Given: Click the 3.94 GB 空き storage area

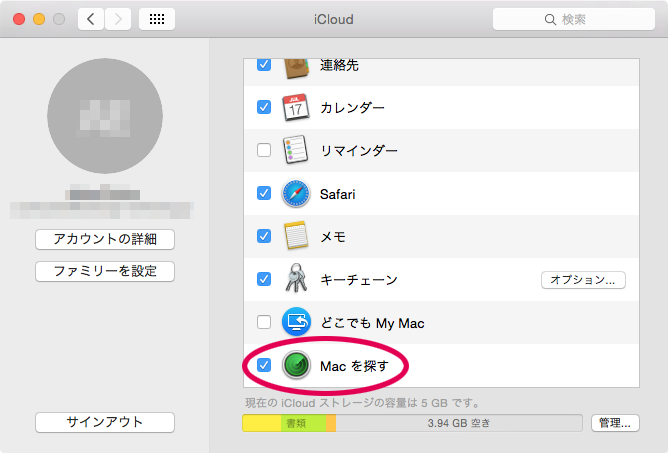Looking at the screenshot, I should click(459, 423).
